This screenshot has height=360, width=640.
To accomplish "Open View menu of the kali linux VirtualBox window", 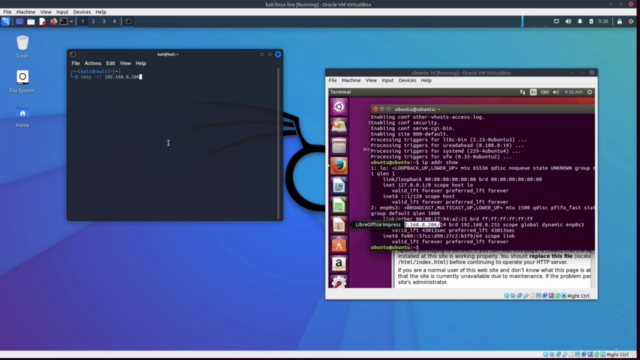I will (46, 12).
